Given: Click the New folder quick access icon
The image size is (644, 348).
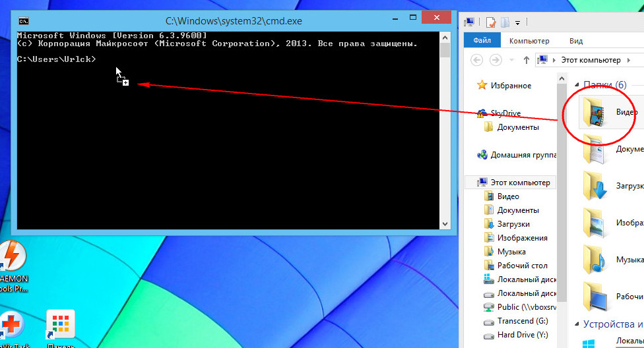Looking at the screenshot, I should [x=505, y=22].
